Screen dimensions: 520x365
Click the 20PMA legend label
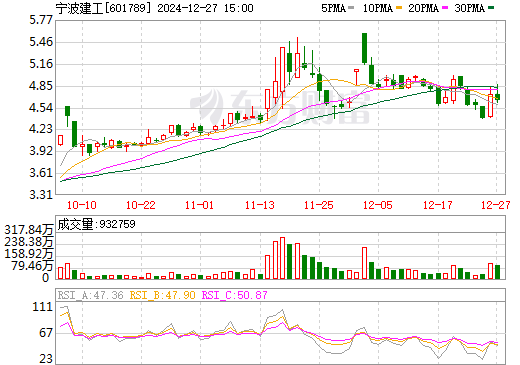point(423,8)
